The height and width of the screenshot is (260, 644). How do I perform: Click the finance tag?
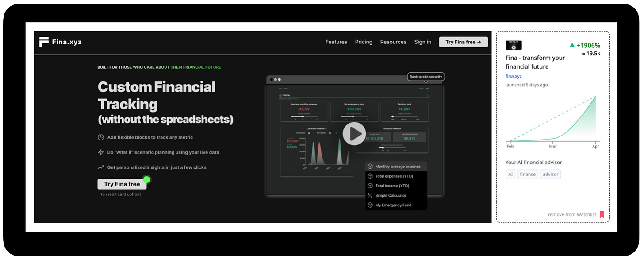(528, 175)
